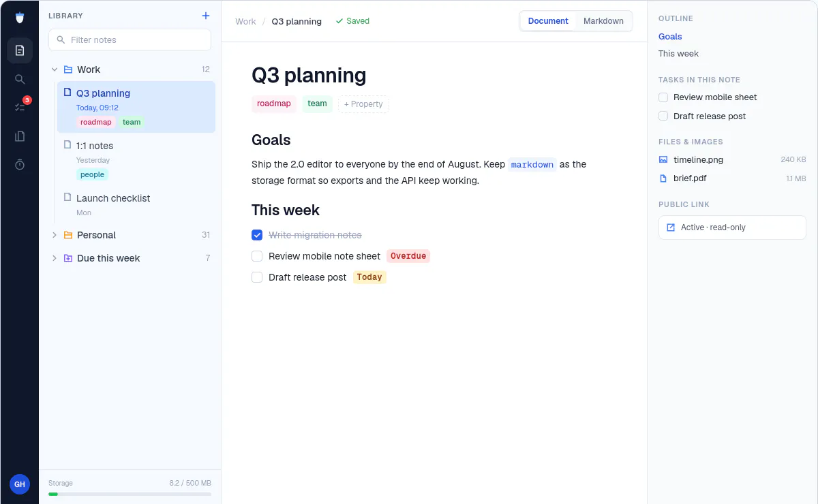Open the templates pages icon in left rail
818x504 pixels.
point(20,136)
